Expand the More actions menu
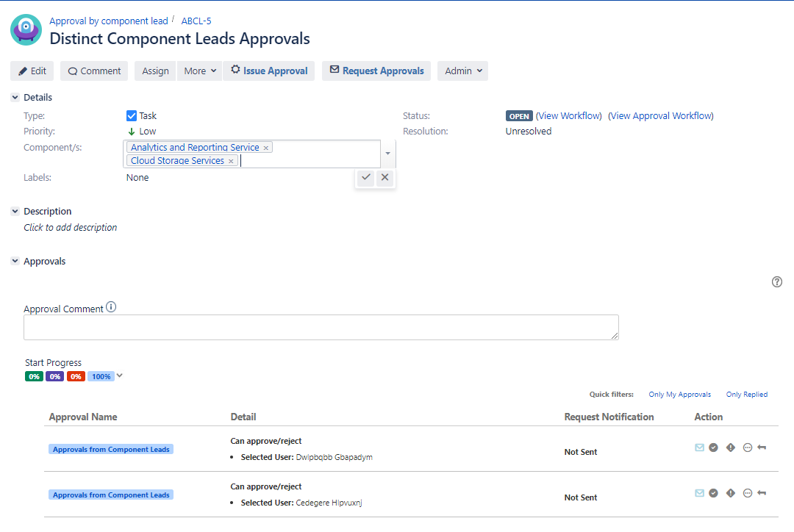 pos(200,71)
